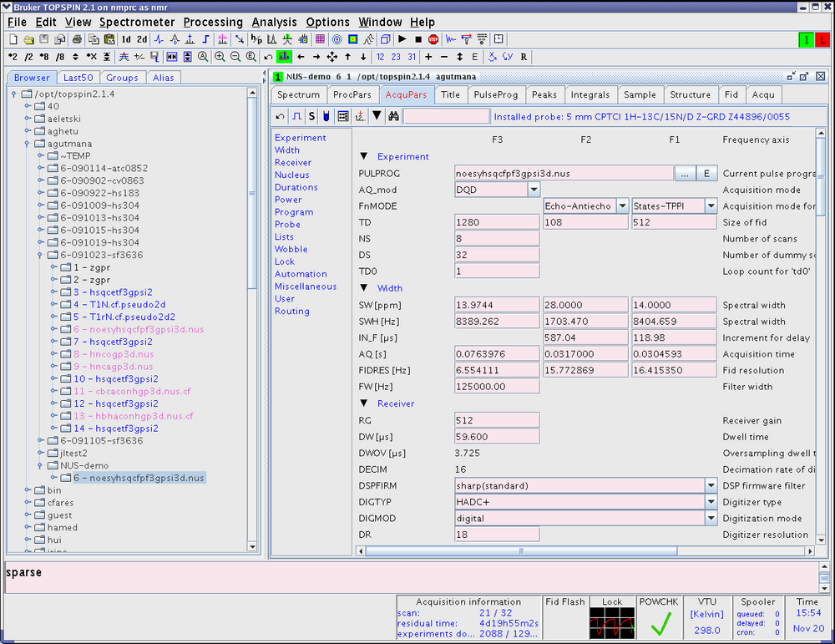
Task: Click the open folder icon in toolbar
Action: pyautogui.click(x=29, y=39)
